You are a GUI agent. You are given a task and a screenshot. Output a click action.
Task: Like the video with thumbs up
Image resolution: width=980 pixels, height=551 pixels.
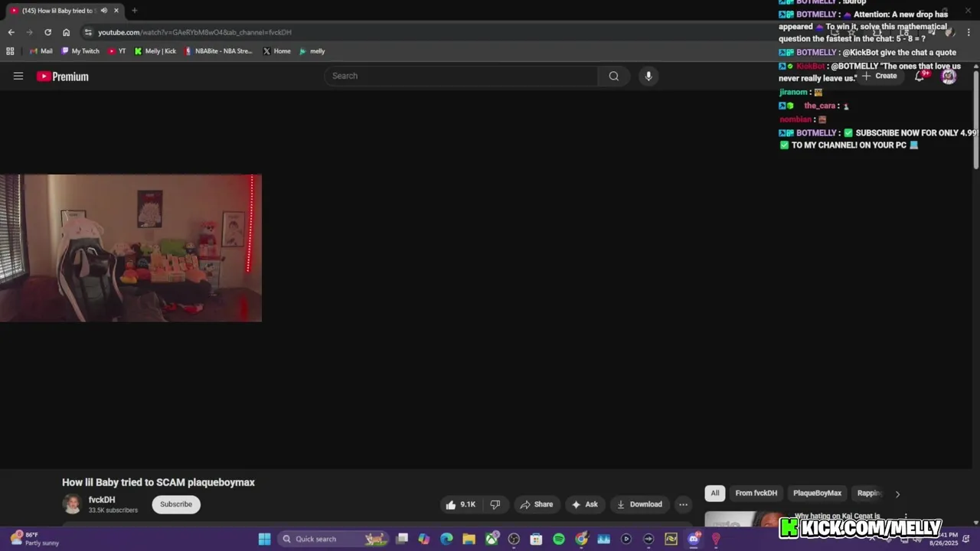461,504
